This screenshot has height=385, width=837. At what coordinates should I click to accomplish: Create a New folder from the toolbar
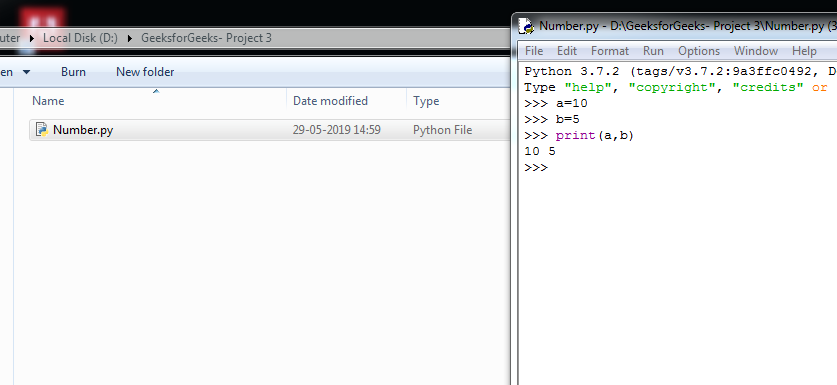145,72
